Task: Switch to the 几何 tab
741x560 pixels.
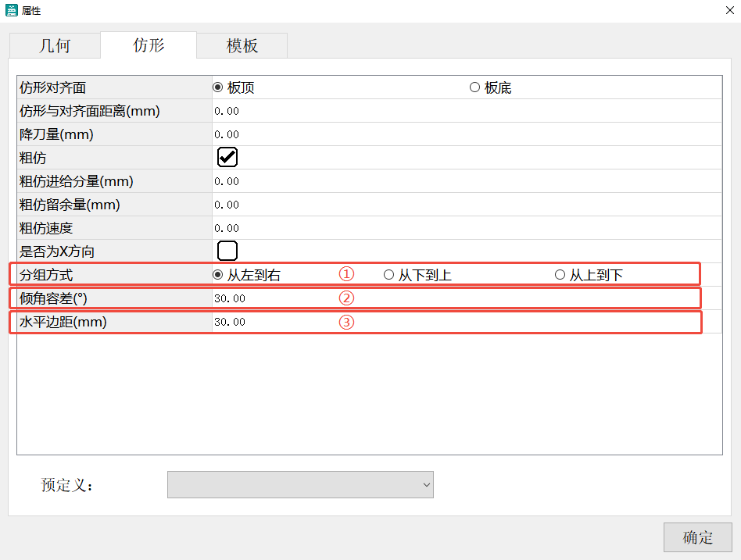Action: tap(55, 45)
